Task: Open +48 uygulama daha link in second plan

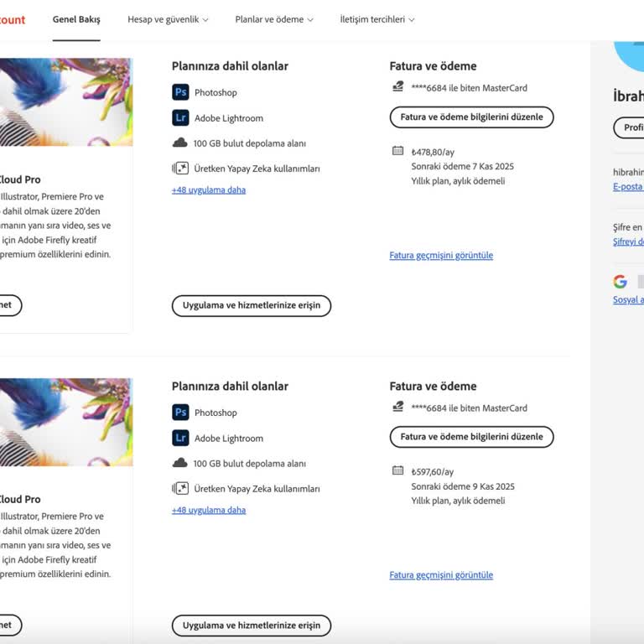Action: pyautogui.click(x=209, y=510)
